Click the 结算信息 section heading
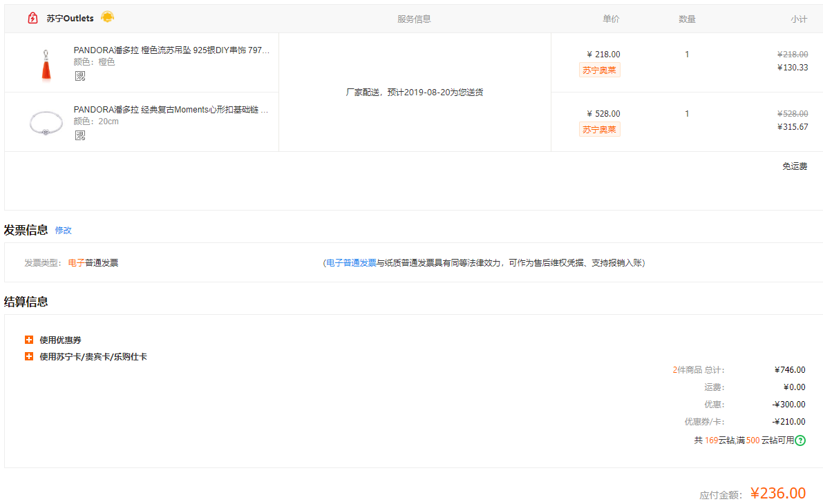 26,302
